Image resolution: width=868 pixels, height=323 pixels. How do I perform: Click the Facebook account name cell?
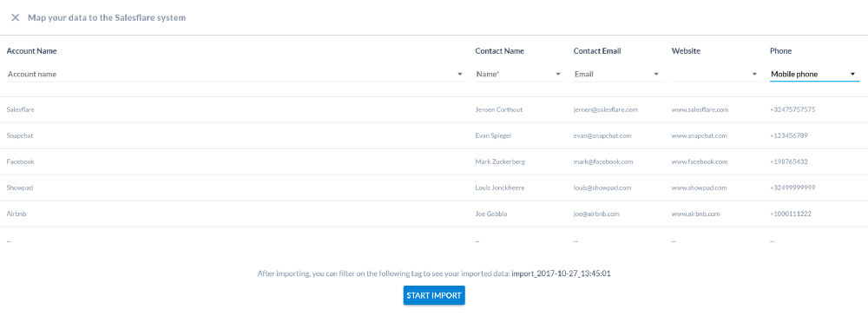pyautogui.click(x=21, y=161)
